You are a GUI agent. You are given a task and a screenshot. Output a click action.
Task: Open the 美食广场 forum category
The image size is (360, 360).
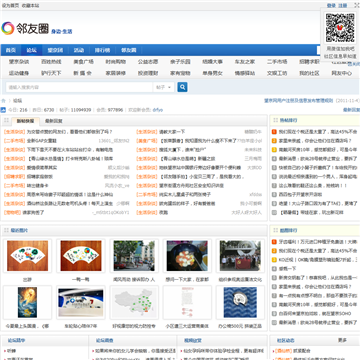point(83,62)
